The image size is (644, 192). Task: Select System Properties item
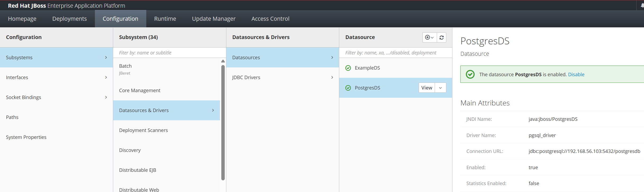(56, 137)
